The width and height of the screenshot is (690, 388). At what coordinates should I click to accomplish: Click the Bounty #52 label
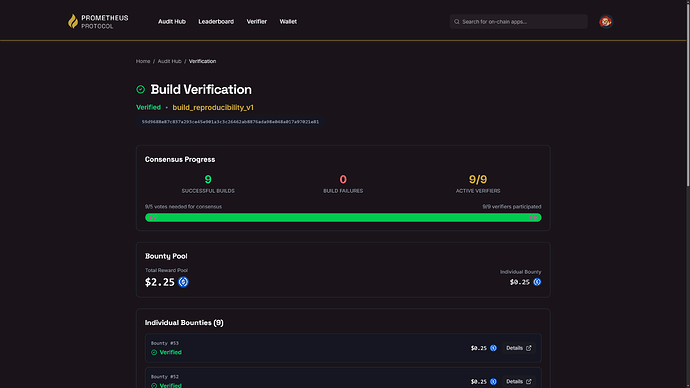165,377
